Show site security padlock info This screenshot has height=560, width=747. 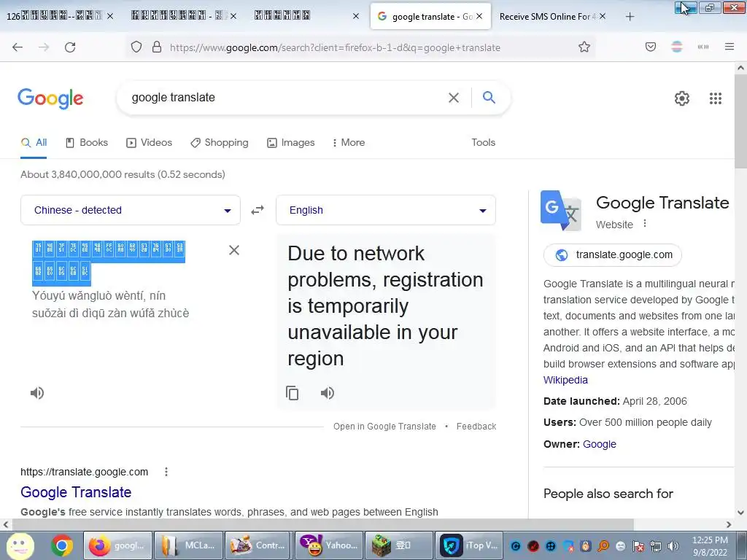click(157, 47)
